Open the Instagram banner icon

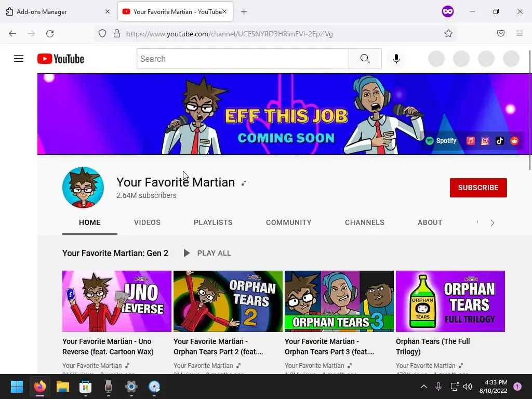(485, 141)
